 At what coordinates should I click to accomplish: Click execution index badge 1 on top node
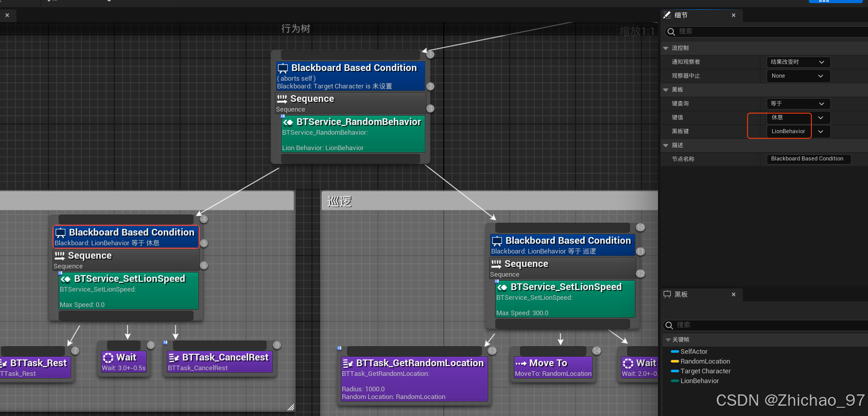430,55
